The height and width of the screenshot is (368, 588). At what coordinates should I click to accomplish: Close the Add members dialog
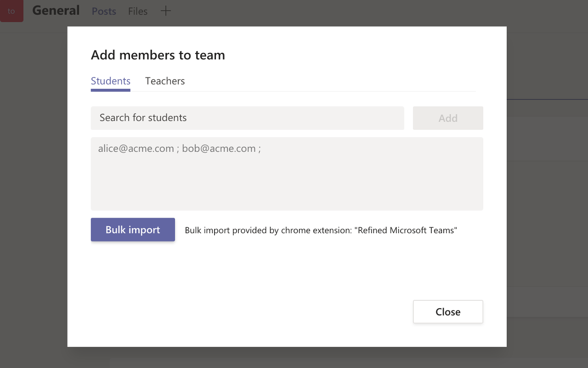pos(448,312)
